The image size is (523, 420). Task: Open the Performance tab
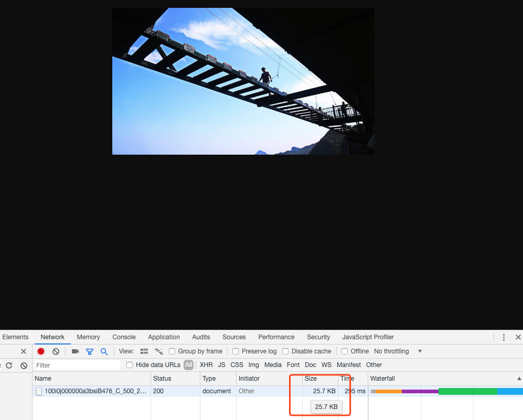click(x=276, y=337)
